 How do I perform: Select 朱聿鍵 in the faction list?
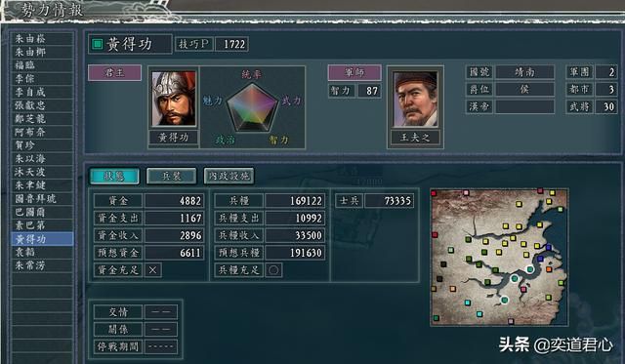[x=42, y=185]
